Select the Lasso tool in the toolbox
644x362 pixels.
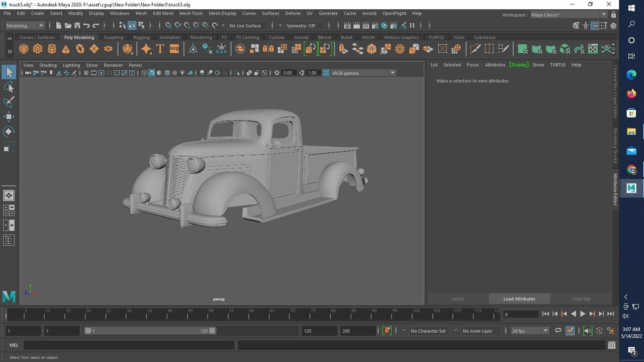tap(9, 87)
